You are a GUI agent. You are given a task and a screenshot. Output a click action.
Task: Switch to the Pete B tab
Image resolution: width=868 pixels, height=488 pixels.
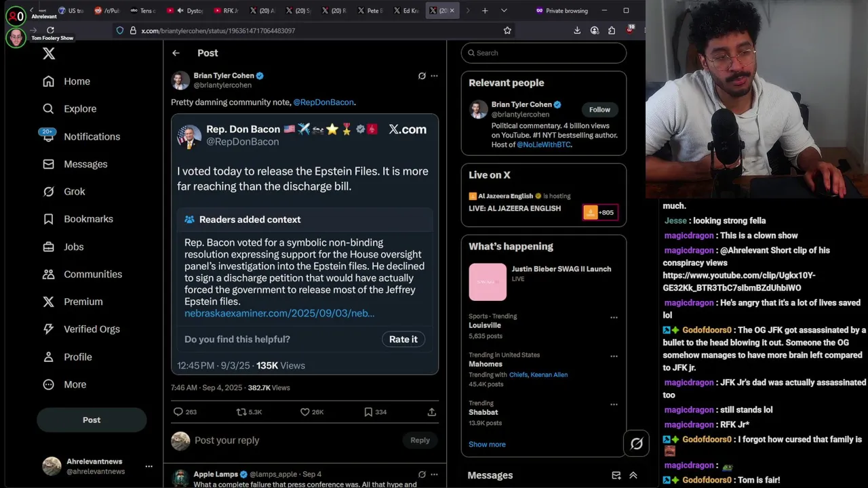click(x=370, y=11)
